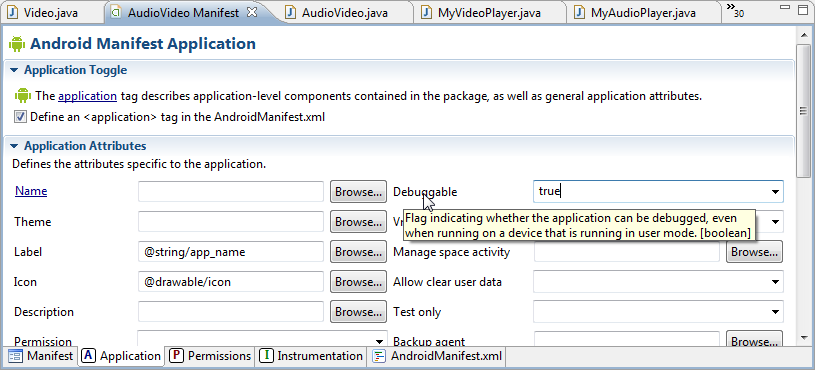Collapse the Application Toggle section

(x=14, y=70)
